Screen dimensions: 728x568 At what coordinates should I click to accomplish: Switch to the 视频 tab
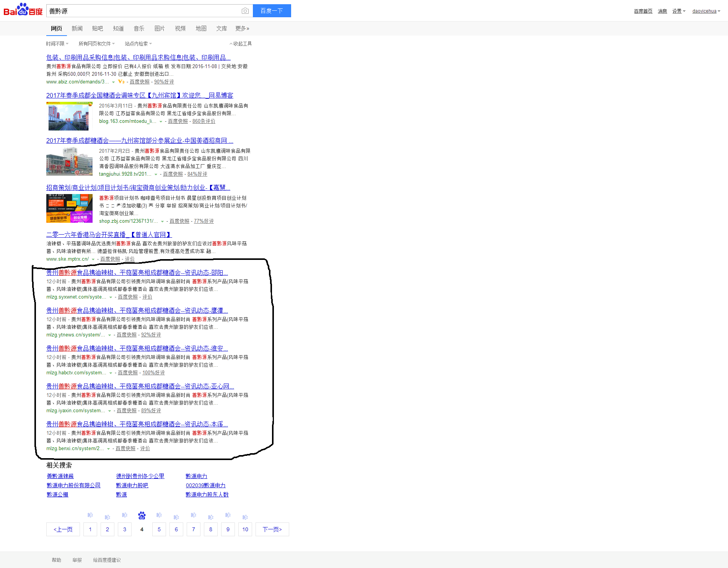(x=180, y=28)
